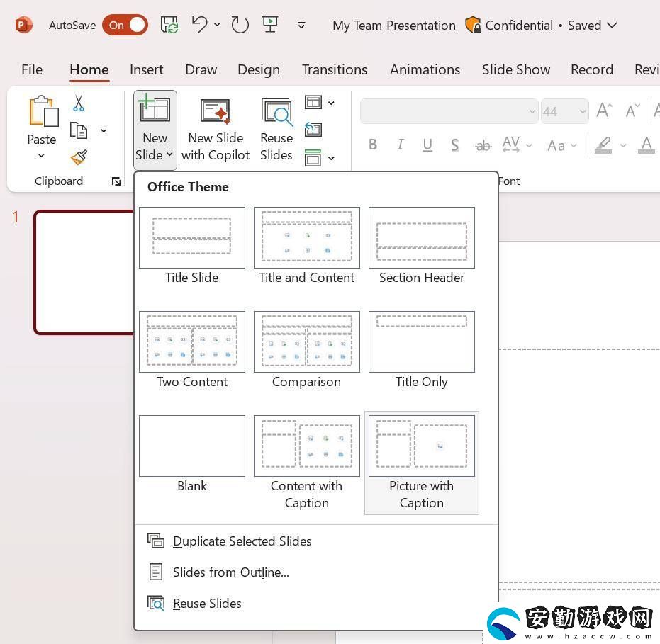Click the Reset slide icon

(x=313, y=130)
